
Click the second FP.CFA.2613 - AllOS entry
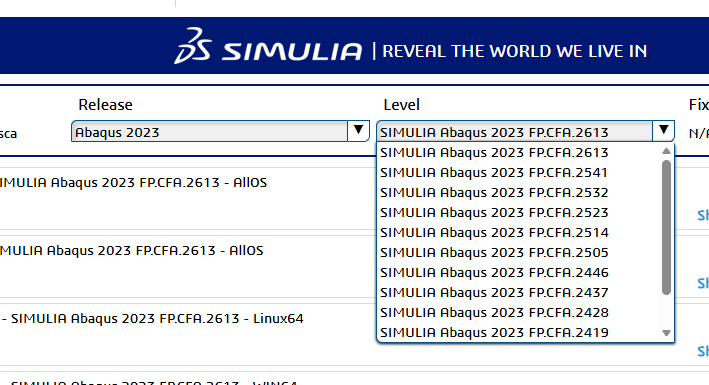click(x=132, y=250)
